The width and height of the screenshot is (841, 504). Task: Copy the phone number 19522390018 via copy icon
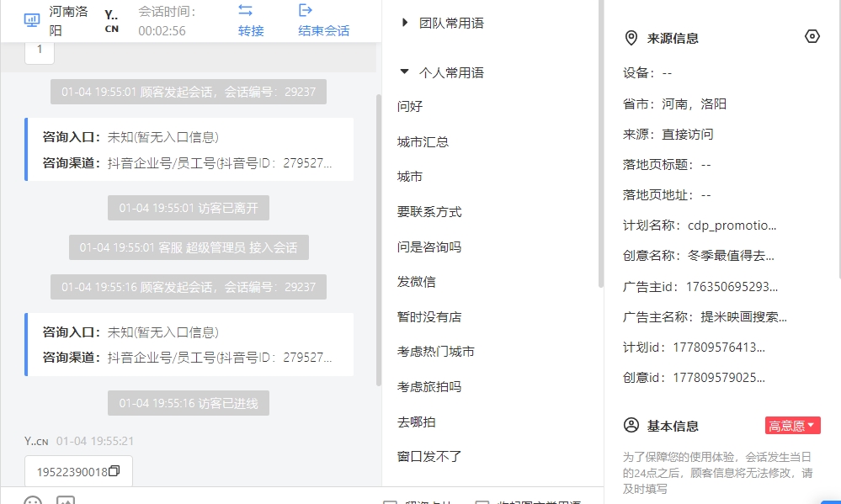click(114, 470)
